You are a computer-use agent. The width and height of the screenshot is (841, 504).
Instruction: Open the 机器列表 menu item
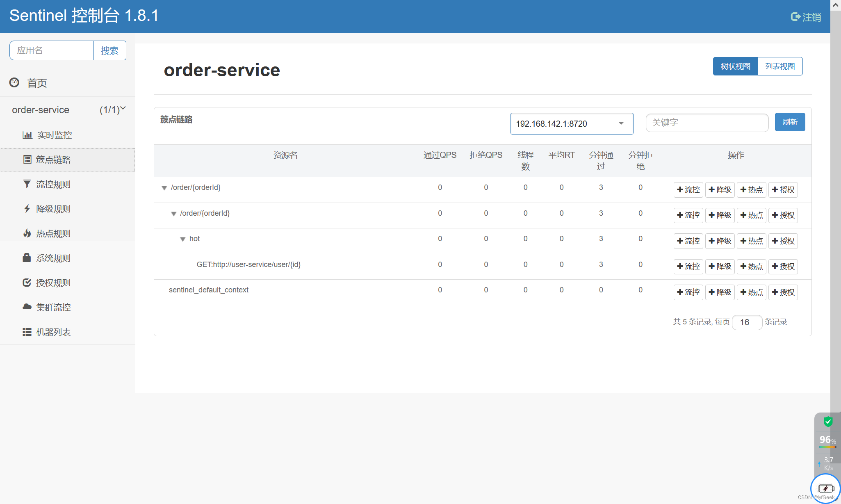pyautogui.click(x=67, y=332)
